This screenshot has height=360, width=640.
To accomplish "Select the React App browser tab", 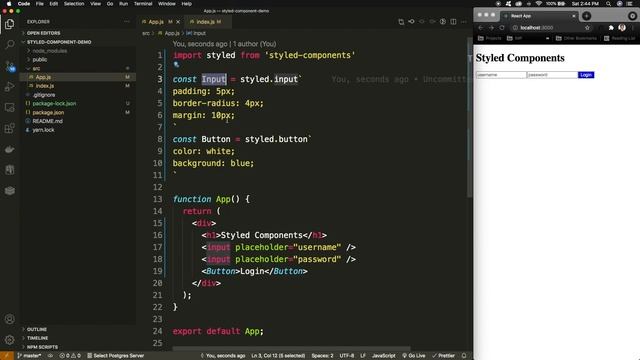I will 540,16.
